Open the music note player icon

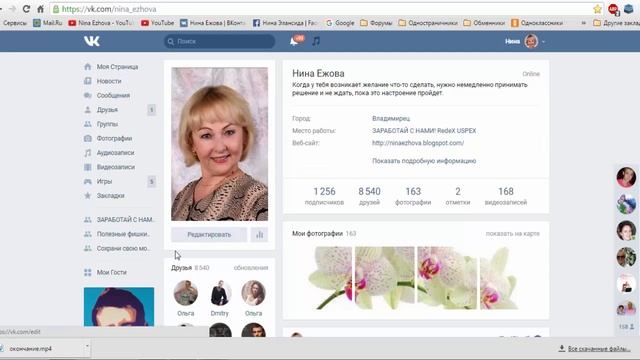(316, 41)
